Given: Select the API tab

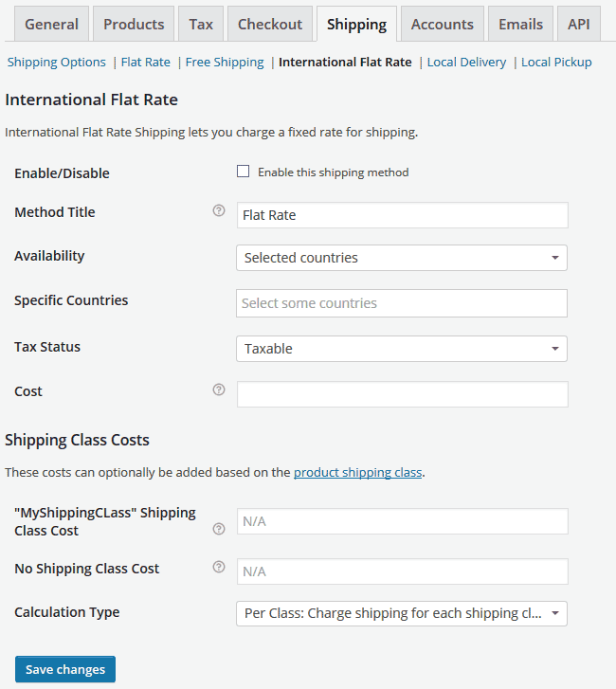Looking at the screenshot, I should coord(579,25).
